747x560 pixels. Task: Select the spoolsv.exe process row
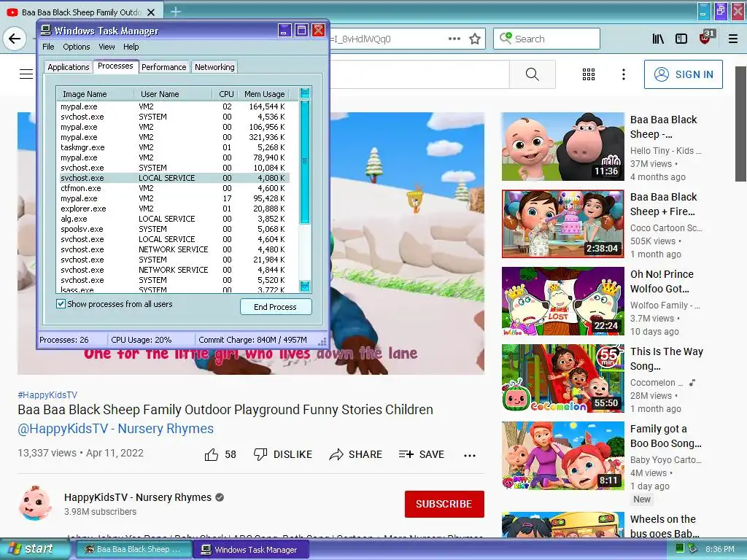pyautogui.click(x=174, y=229)
